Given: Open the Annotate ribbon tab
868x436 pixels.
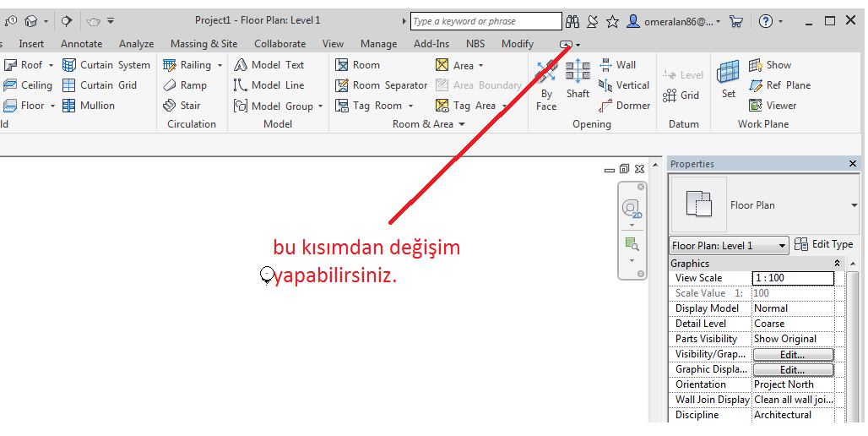Looking at the screenshot, I should [81, 44].
